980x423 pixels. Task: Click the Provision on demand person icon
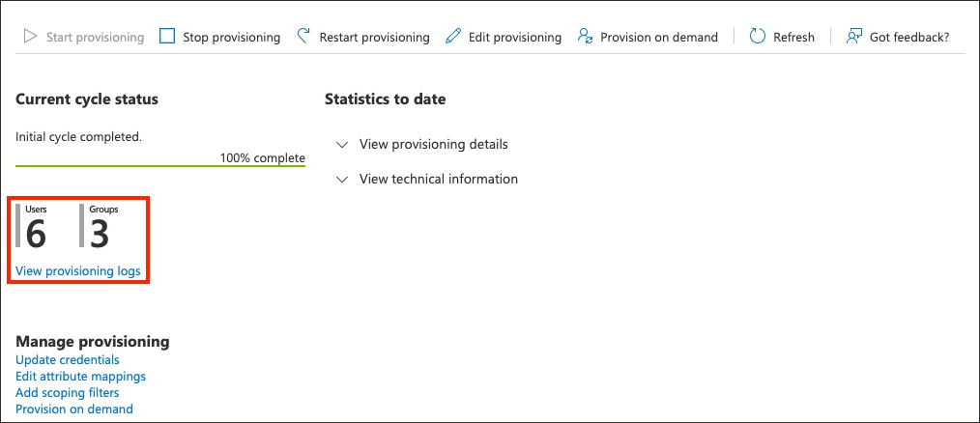coord(585,37)
